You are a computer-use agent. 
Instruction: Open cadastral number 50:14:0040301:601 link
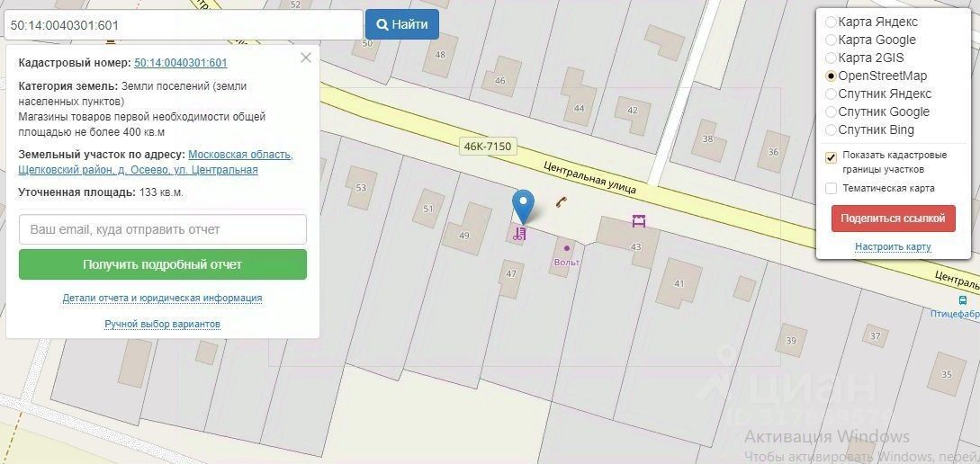coord(181,63)
